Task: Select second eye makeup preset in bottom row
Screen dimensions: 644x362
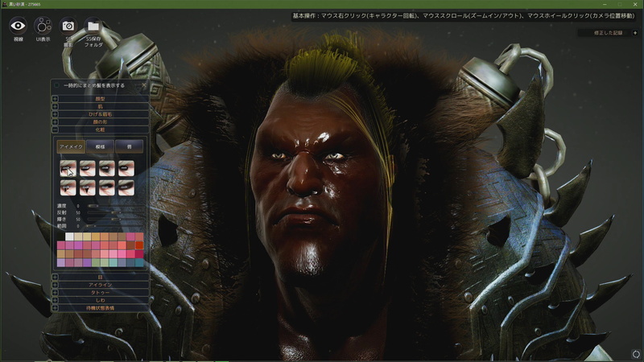Action: (x=88, y=187)
